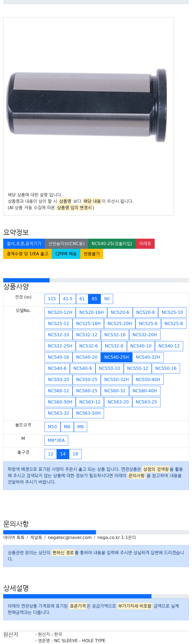Select the red 미래포 brand tag

[145, 244]
